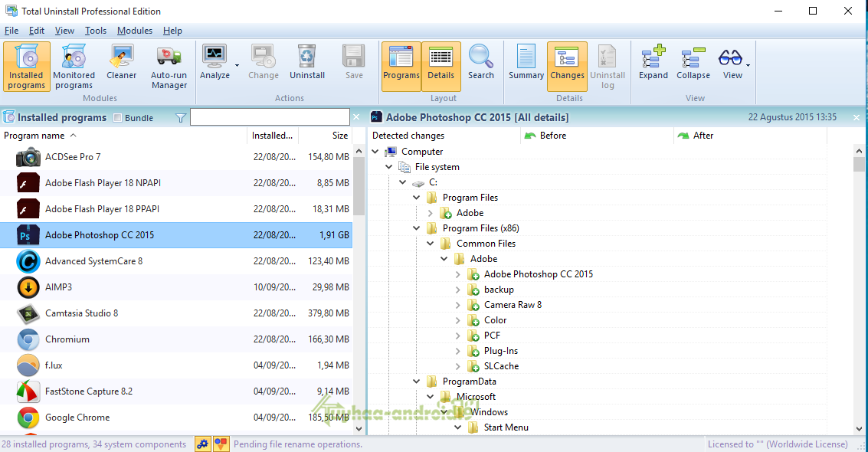The image size is (868, 452).
Task: Click the Uninstall recycle bin icon
Action: click(x=306, y=56)
